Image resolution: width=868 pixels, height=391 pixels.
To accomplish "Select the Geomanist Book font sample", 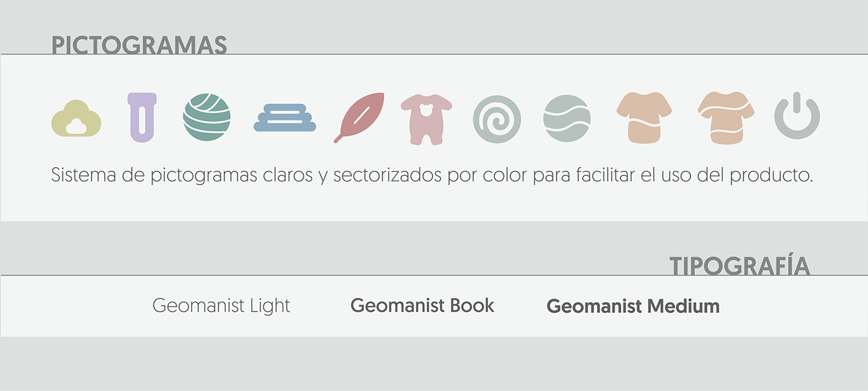I will pos(422,305).
